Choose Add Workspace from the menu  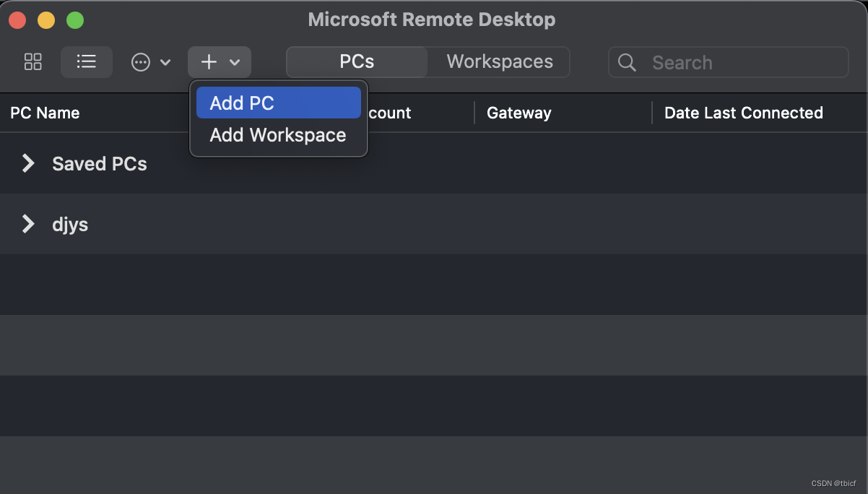(x=279, y=135)
